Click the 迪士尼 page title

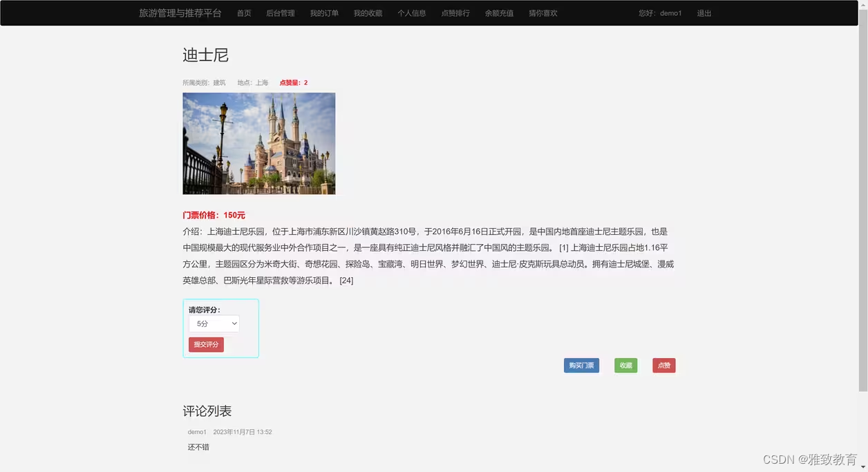click(205, 55)
